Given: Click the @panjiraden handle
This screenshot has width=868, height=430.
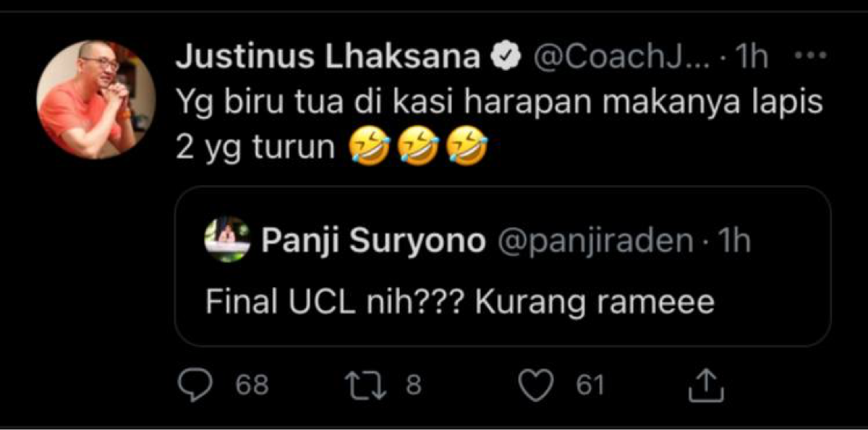Looking at the screenshot, I should pos(595,241).
